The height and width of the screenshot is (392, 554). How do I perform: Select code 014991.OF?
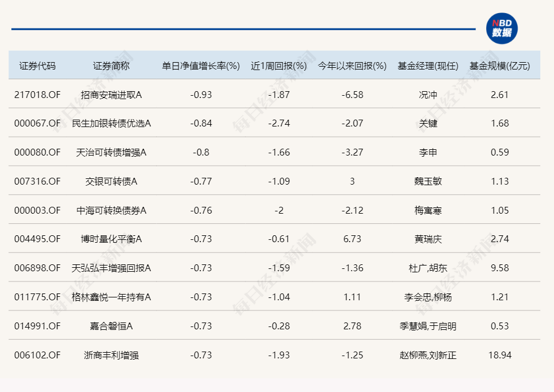point(38,325)
